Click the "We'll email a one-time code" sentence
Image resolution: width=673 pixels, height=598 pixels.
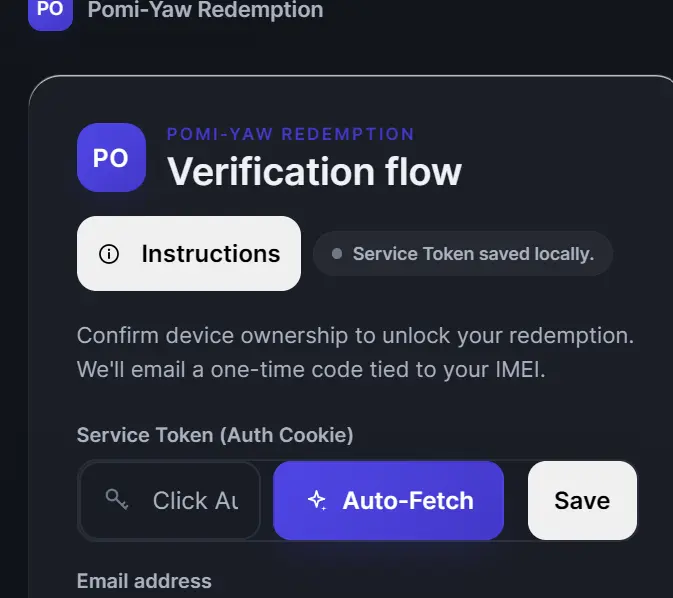(x=311, y=370)
